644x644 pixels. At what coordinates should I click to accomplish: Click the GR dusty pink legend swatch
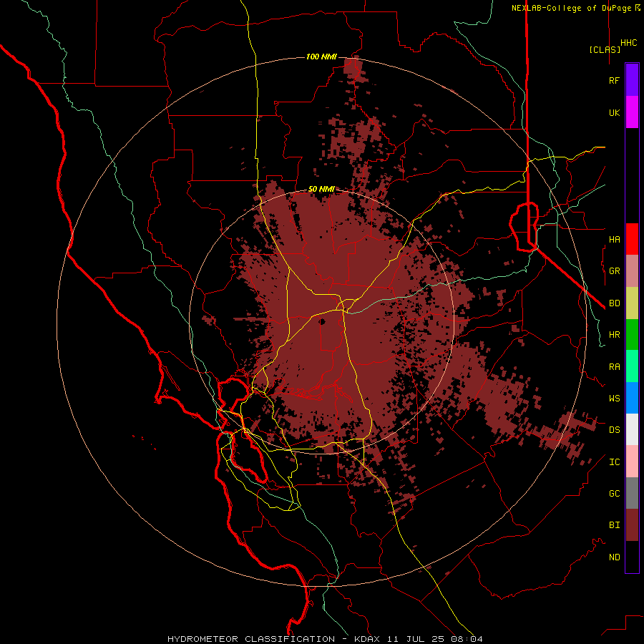coord(632,270)
